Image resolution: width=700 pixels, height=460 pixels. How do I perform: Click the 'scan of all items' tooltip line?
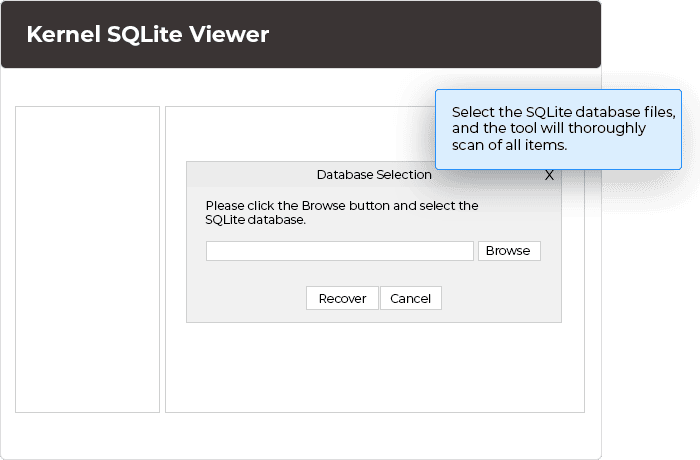509,145
